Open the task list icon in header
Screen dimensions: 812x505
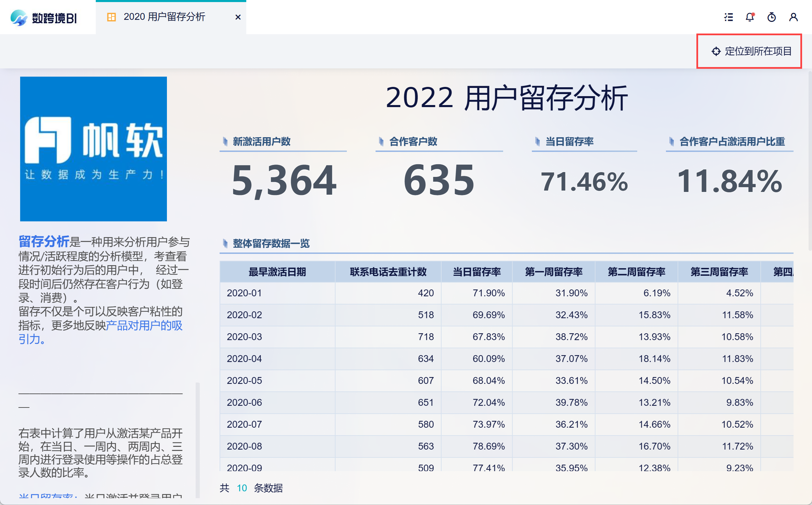pyautogui.click(x=729, y=17)
